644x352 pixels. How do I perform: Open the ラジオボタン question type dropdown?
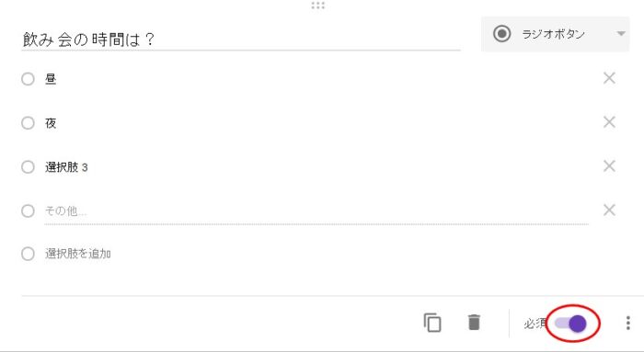pos(555,34)
